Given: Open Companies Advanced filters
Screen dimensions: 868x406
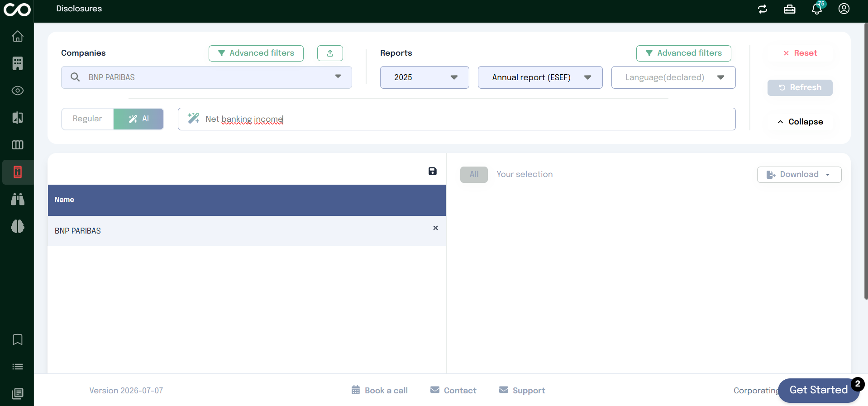Looking at the screenshot, I should [x=256, y=53].
